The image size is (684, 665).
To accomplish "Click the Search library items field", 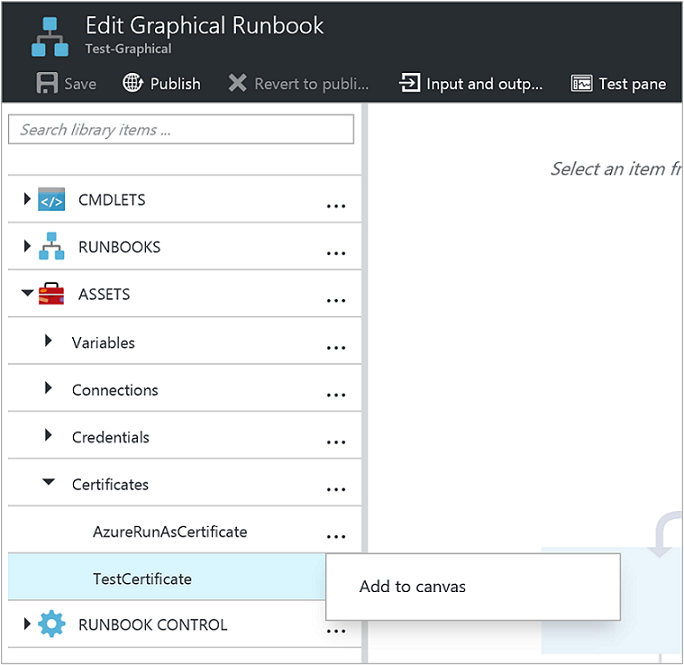I will [181, 130].
